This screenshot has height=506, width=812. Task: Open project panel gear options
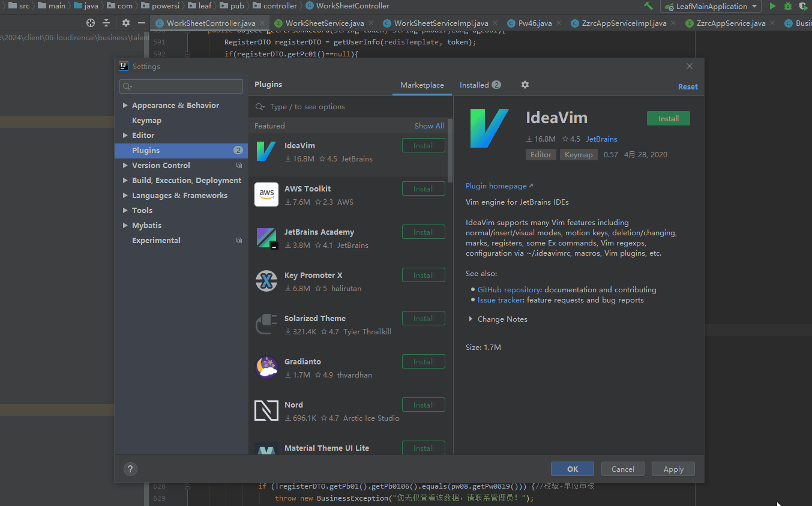[x=125, y=23]
